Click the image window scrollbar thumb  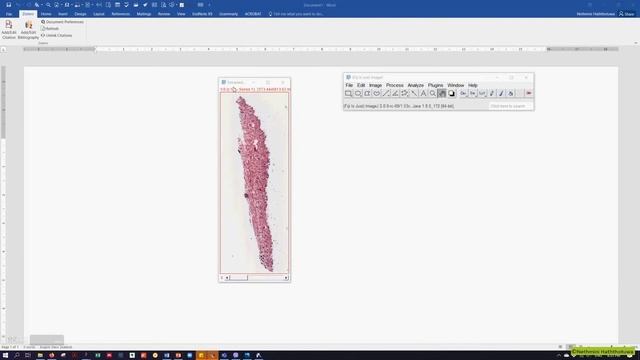238,278
